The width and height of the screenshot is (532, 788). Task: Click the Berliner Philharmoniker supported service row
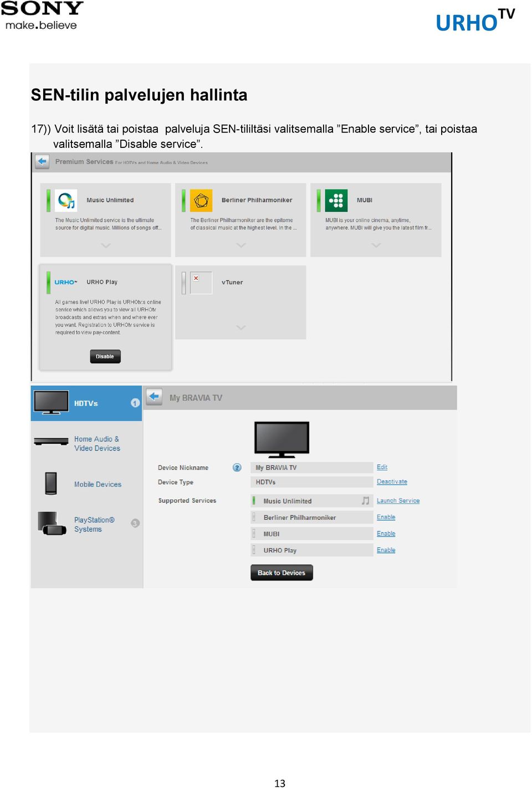(312, 517)
